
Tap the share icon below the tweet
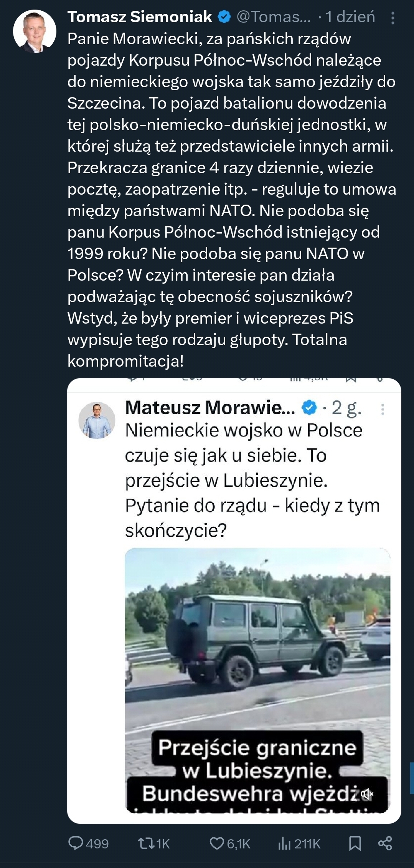point(385,843)
